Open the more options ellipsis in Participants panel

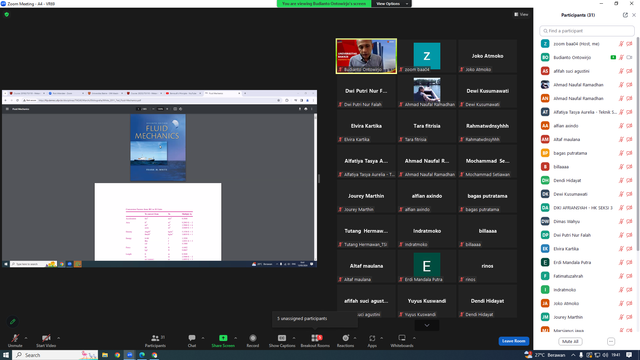pyautogui.click(x=611, y=341)
